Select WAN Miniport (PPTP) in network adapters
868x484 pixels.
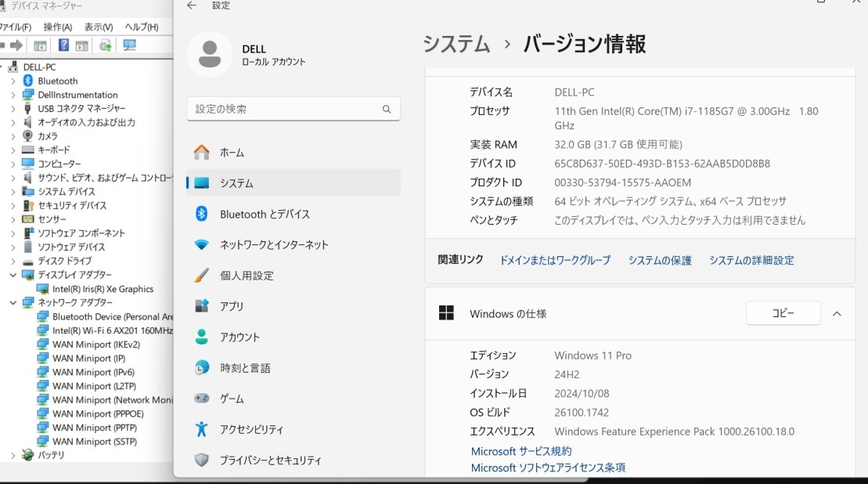click(95, 428)
